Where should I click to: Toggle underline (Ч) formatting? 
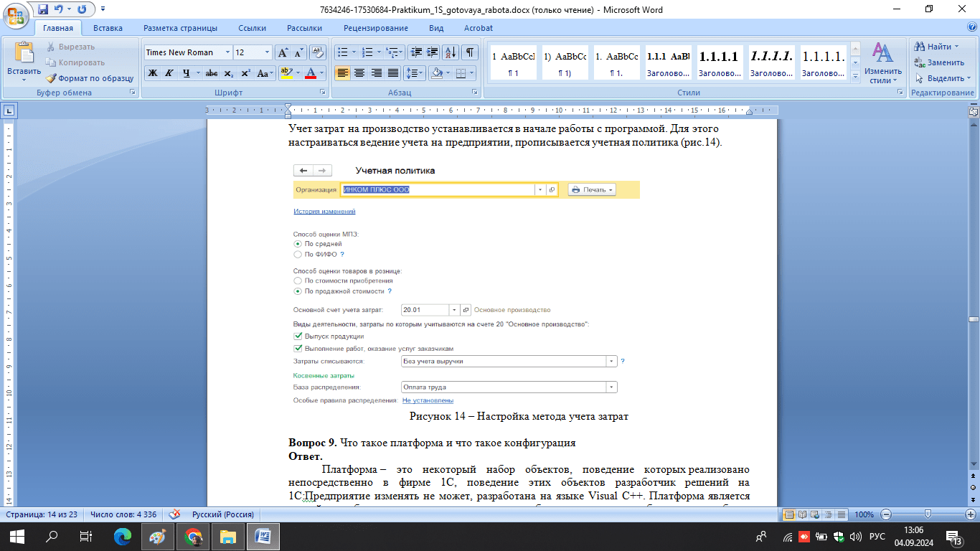(186, 73)
